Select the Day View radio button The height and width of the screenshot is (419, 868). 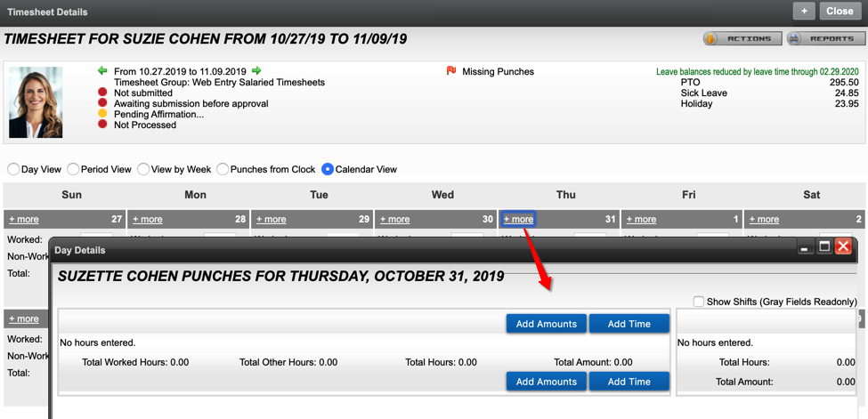pos(14,169)
